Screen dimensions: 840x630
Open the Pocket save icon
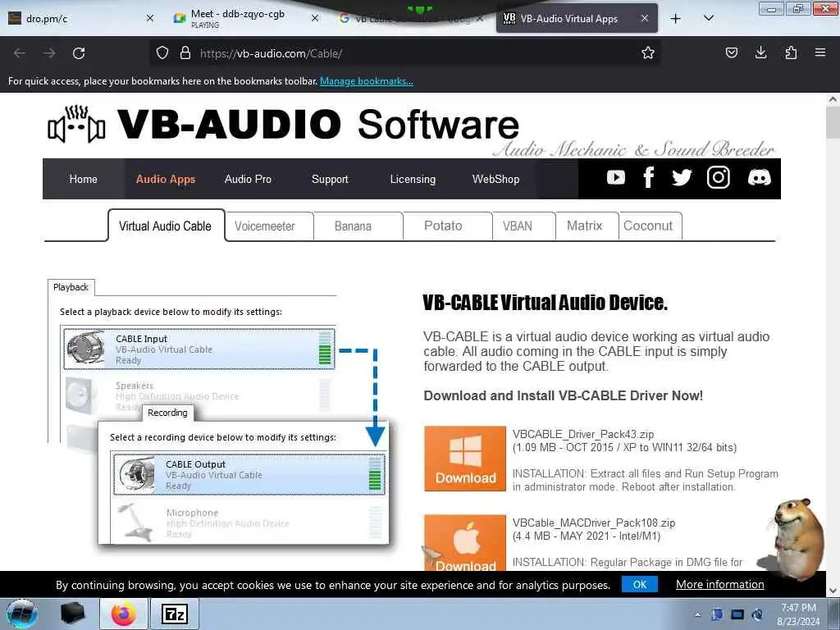pyautogui.click(x=731, y=52)
